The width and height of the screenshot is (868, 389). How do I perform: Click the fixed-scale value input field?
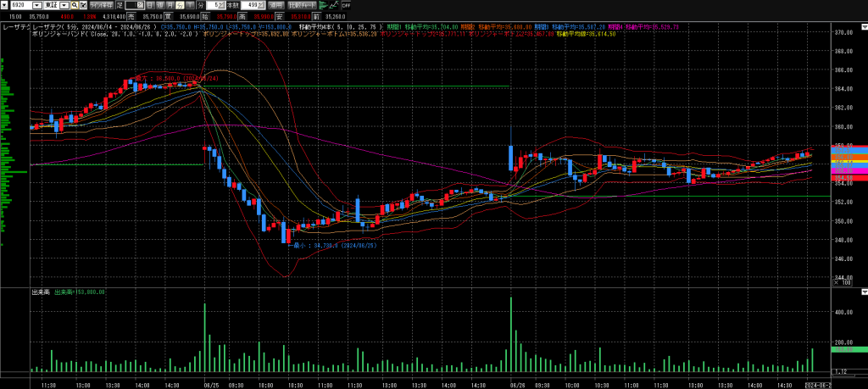[x=136, y=5]
